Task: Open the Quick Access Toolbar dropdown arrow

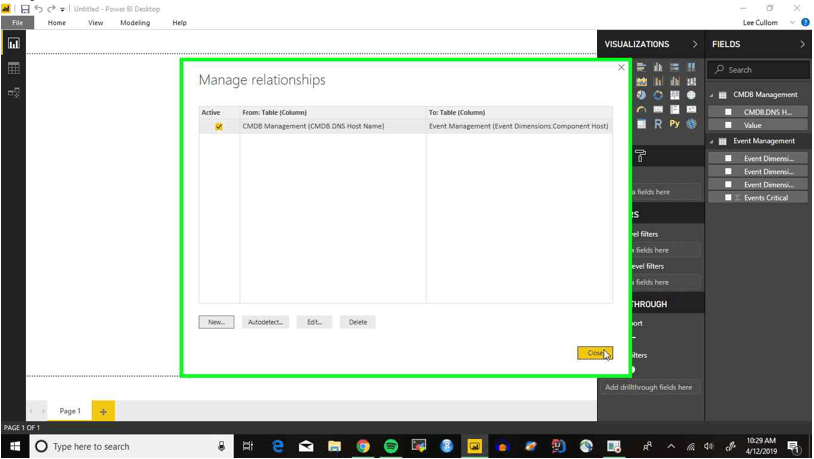Action: (62, 9)
